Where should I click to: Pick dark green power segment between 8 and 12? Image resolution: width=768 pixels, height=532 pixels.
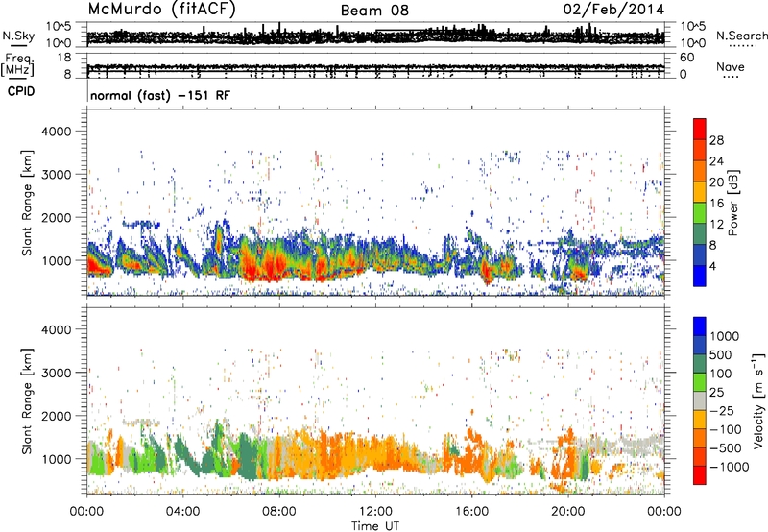700,233
